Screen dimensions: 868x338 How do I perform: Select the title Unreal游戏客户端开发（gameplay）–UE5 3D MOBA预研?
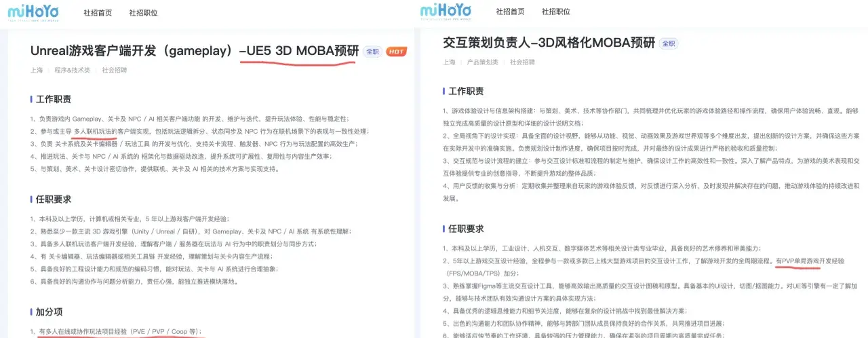pyautogui.click(x=195, y=51)
